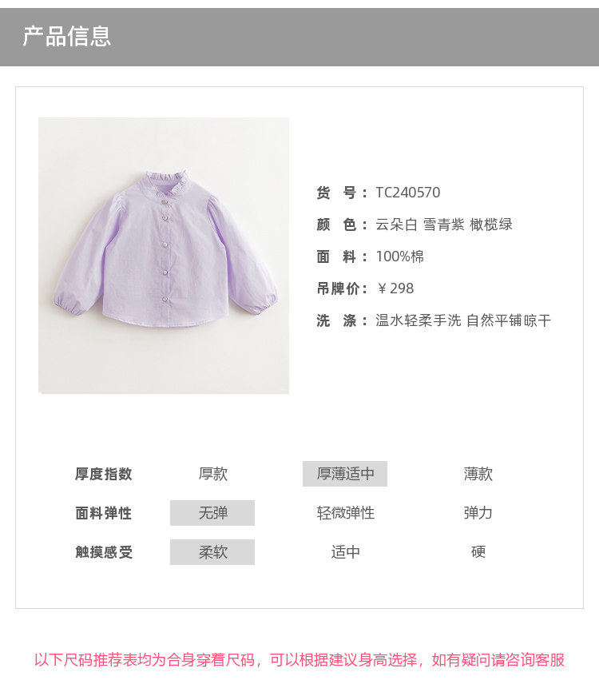Click the purple blouse product thumbnail

tap(164, 256)
